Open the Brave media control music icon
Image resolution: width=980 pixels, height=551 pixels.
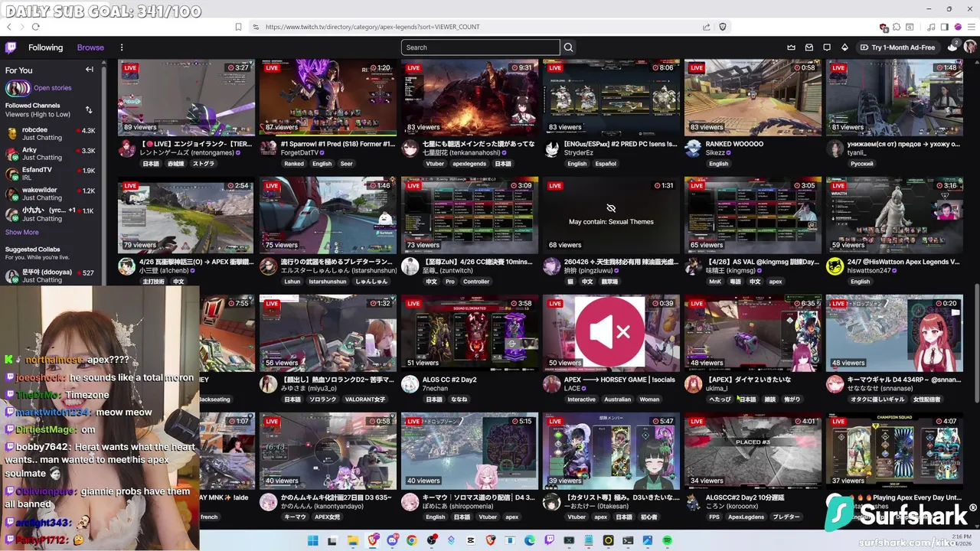[931, 27]
